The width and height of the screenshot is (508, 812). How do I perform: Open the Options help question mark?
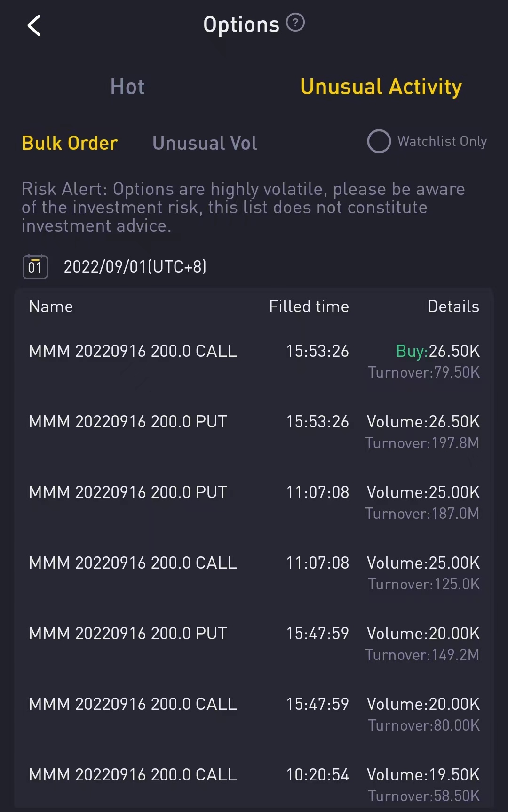[295, 23]
